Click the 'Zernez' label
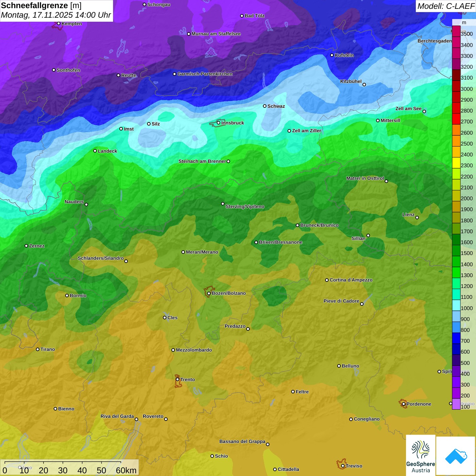This screenshot has height=476, width=476. click(x=37, y=246)
